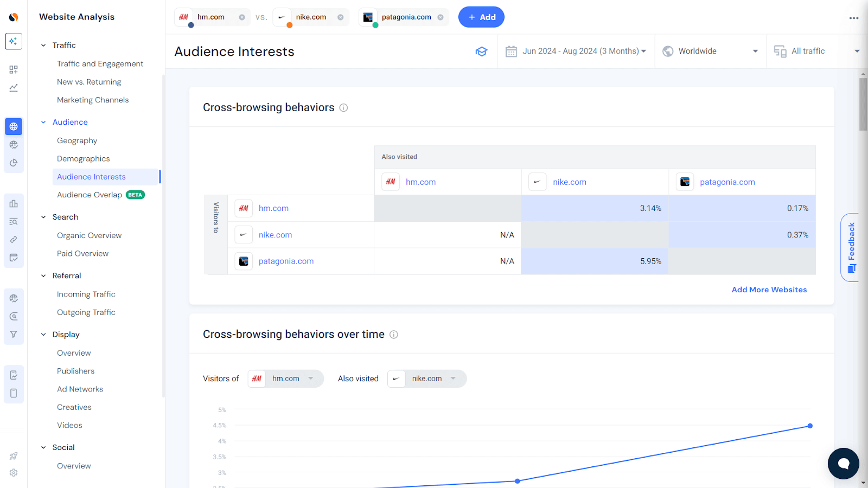
Task: Click the settings gear in the sidebar
Action: [14, 472]
